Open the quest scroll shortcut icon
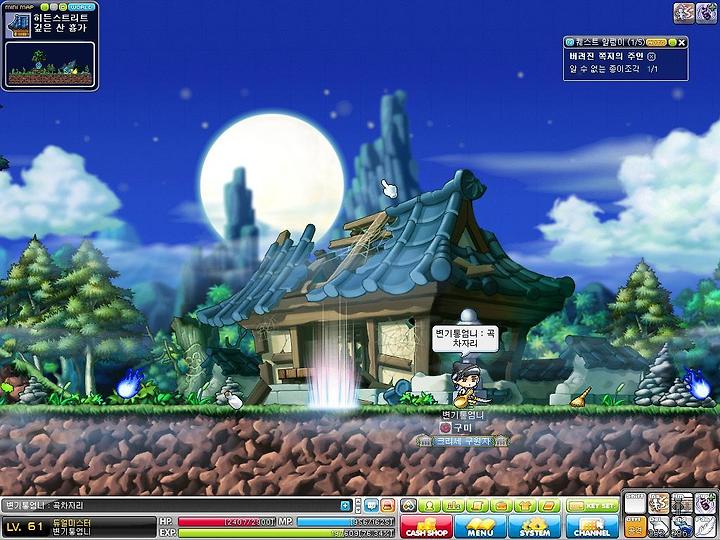This screenshot has width=720, height=540. coord(477,506)
